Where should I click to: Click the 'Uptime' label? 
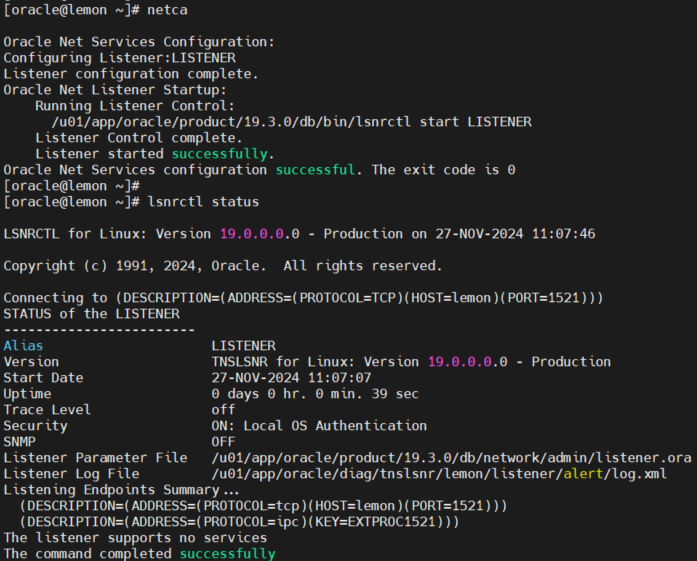coord(27,394)
